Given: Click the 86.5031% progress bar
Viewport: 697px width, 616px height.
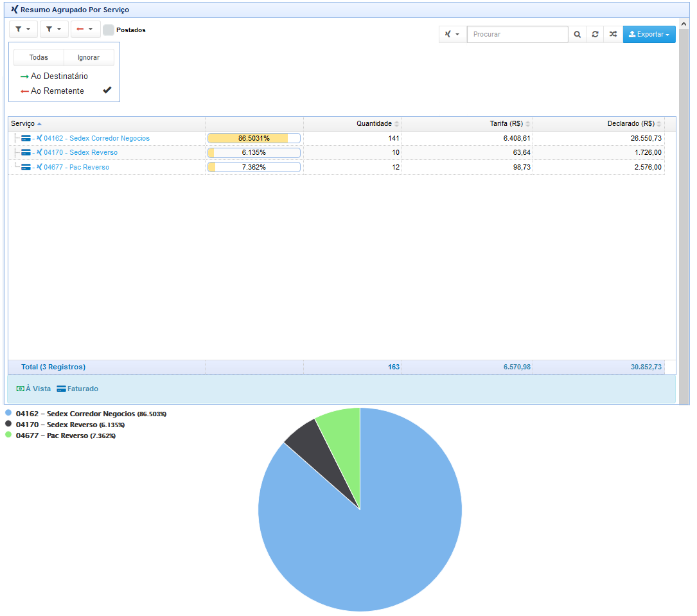Looking at the screenshot, I should pyautogui.click(x=254, y=138).
